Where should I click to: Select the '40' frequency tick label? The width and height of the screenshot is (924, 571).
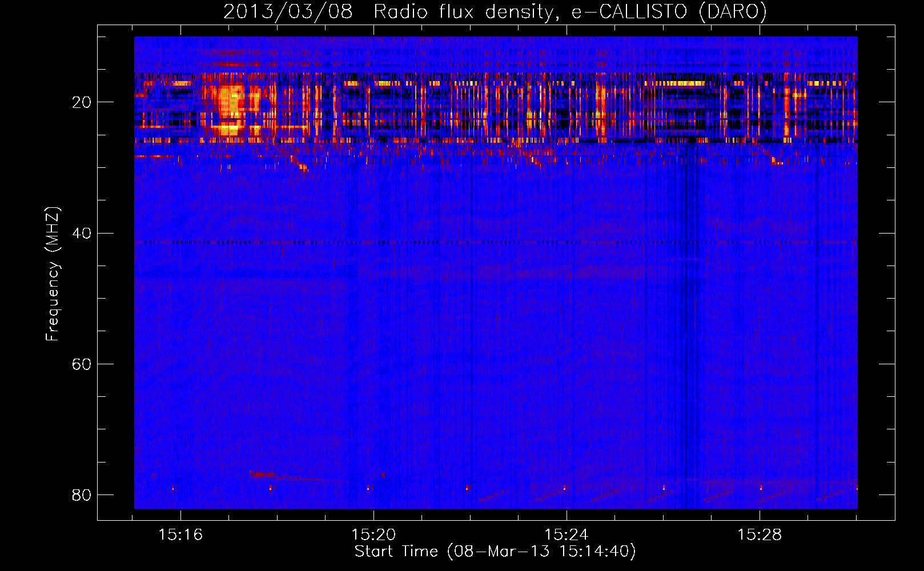click(x=81, y=233)
